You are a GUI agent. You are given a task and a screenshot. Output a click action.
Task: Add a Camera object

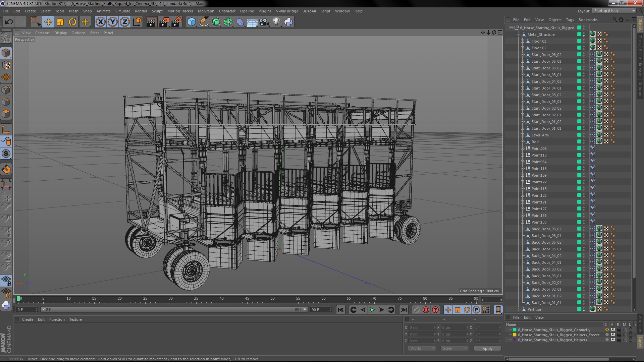[x=264, y=22]
